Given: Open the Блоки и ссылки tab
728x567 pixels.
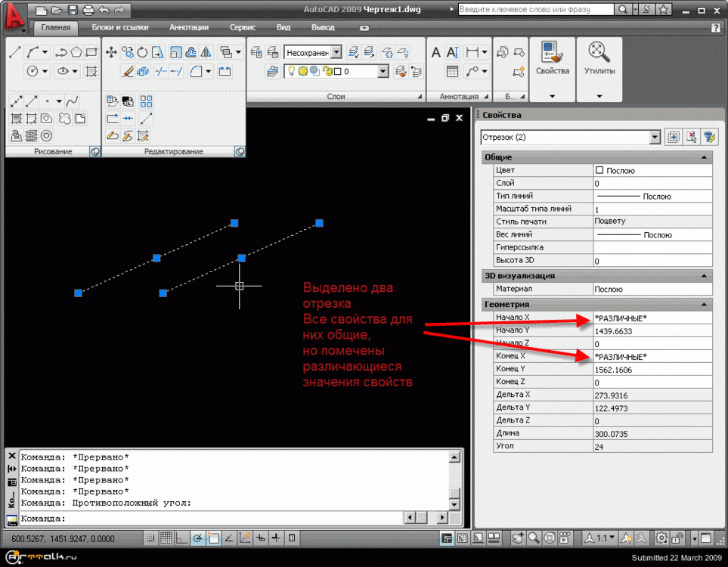Looking at the screenshot, I should [119, 27].
